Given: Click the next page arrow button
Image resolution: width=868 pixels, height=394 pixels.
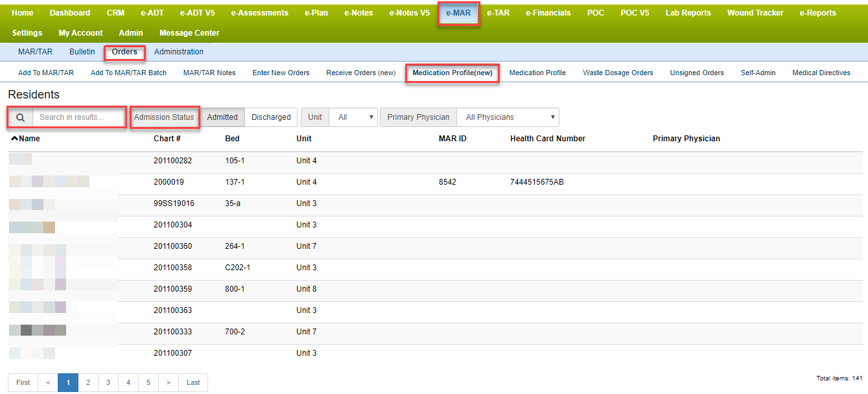Looking at the screenshot, I should click(x=169, y=382).
